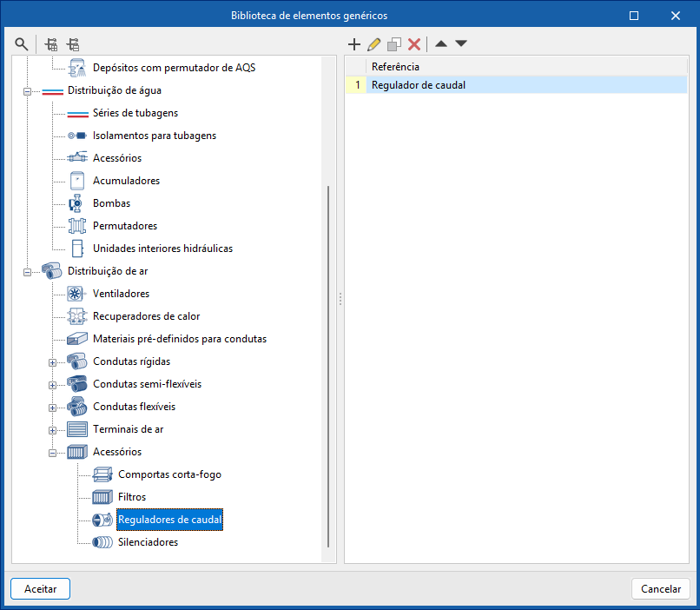This screenshot has width=700, height=610.
Task: Move selected element up with arrow icon
Action: pyautogui.click(x=441, y=43)
